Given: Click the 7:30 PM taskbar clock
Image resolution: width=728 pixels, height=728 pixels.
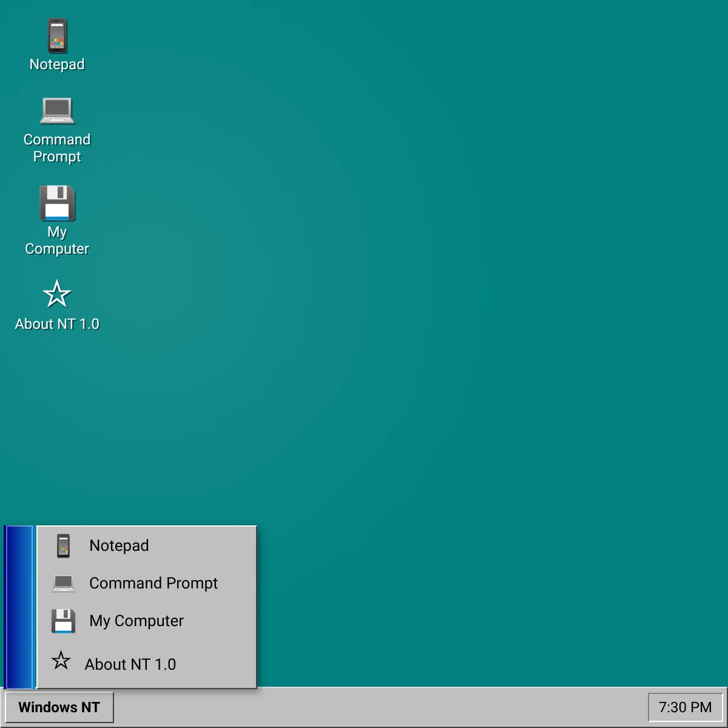Looking at the screenshot, I should click(x=686, y=707).
